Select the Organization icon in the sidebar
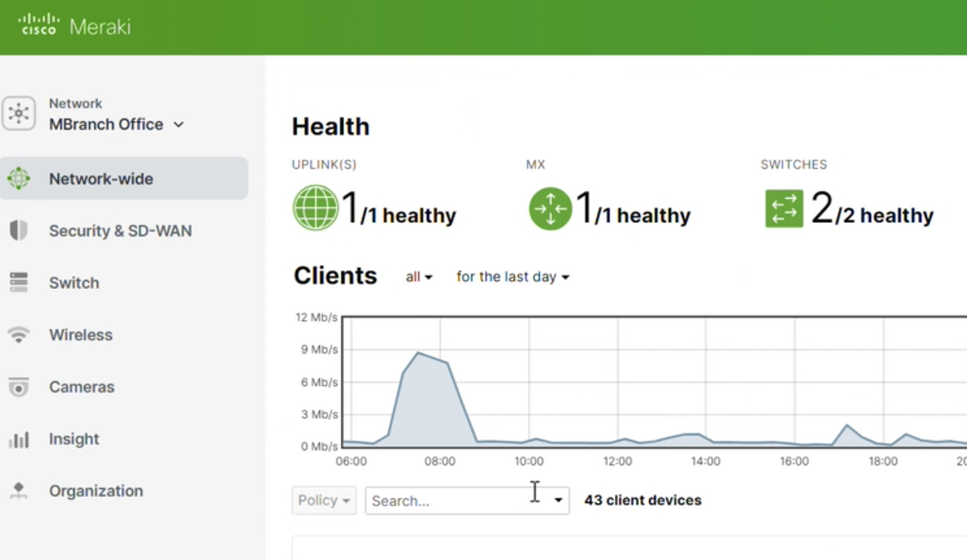The width and height of the screenshot is (967, 560). click(x=19, y=491)
